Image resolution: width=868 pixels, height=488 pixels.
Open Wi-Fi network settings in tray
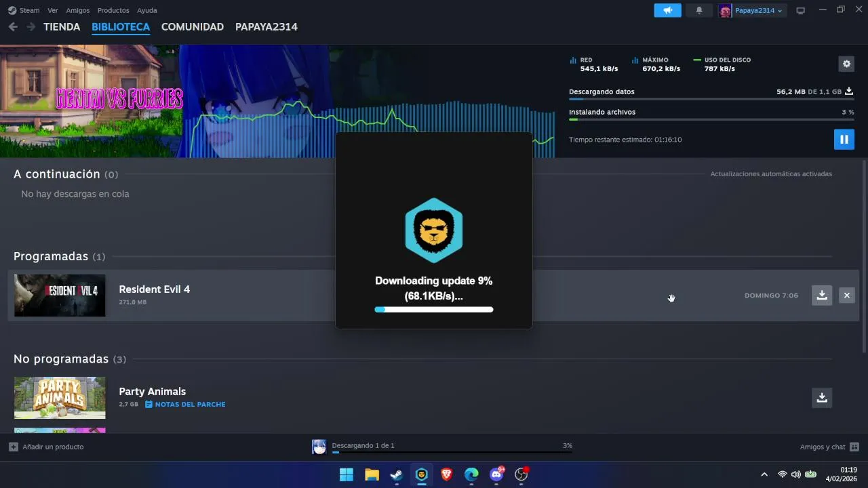(x=782, y=474)
